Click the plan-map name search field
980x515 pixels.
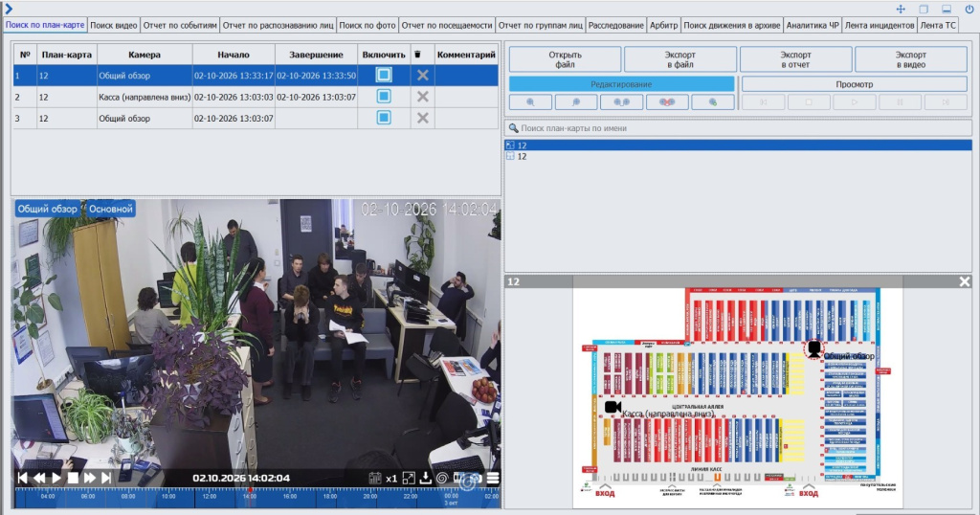tap(738, 128)
